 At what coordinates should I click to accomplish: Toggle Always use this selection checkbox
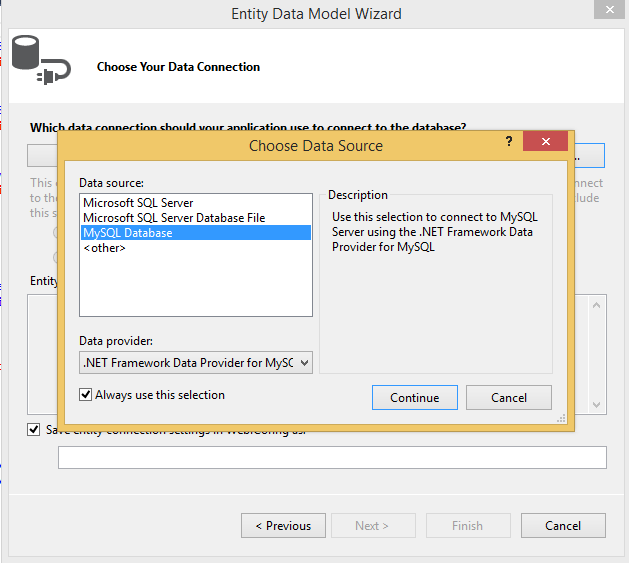(85, 395)
